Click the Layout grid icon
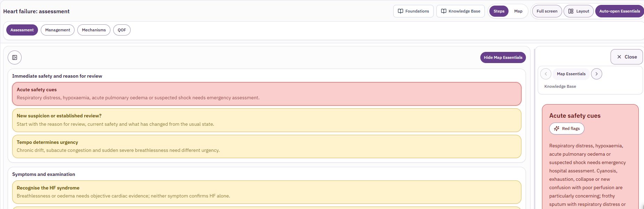Viewport: 644px width, 209px height. (x=571, y=11)
